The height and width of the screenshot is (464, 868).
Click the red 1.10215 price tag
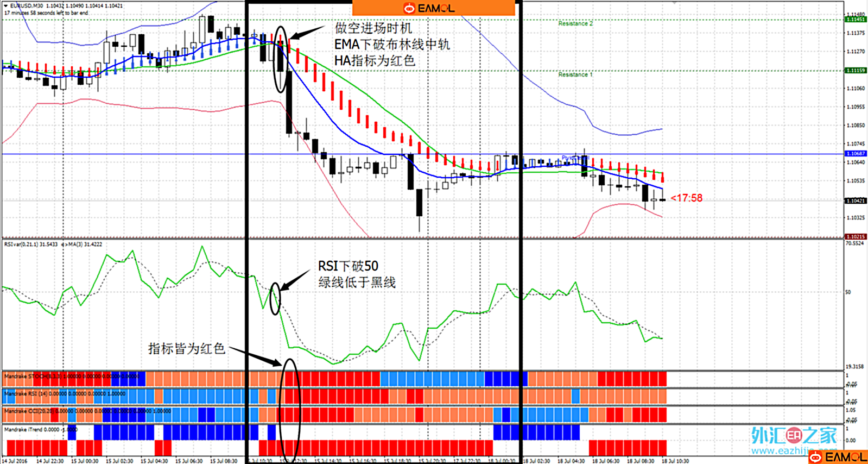[x=856, y=237]
